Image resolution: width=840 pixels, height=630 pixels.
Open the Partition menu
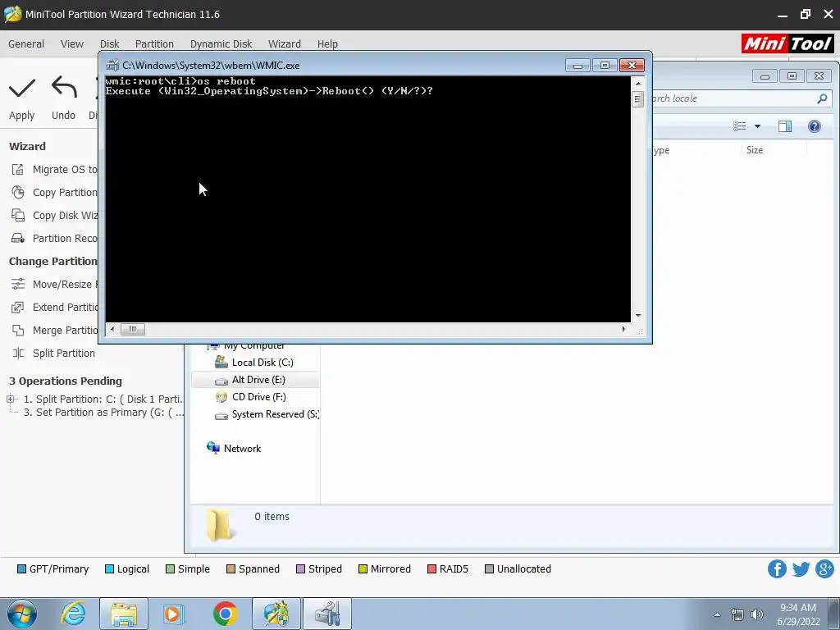click(x=154, y=44)
